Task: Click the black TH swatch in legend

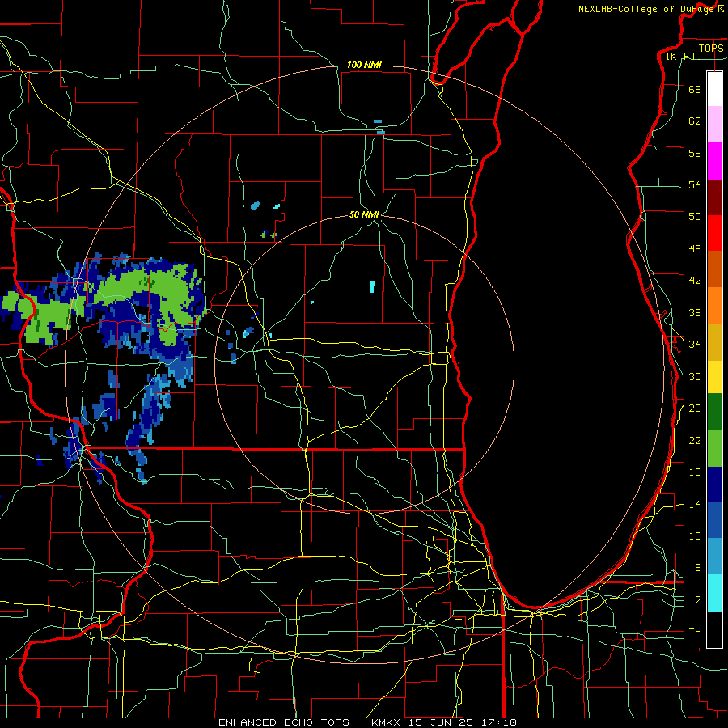Action: pos(714,629)
